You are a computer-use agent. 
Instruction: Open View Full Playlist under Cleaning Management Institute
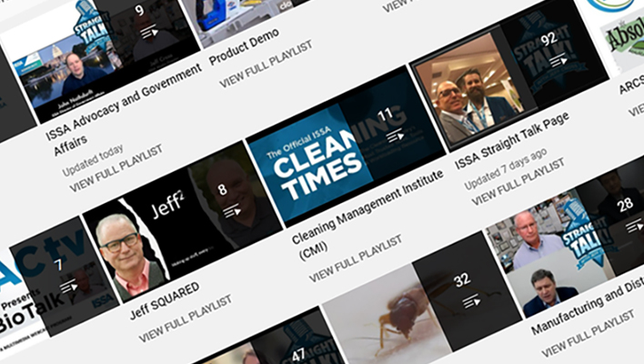356,258
